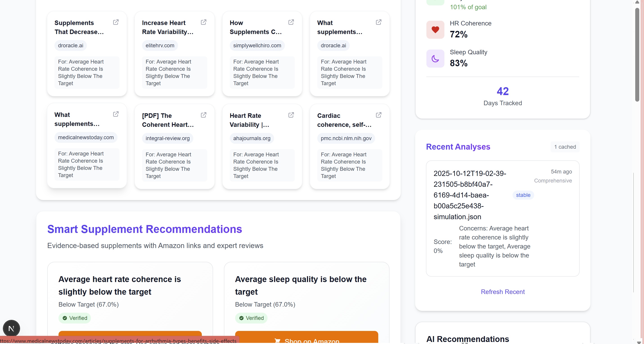Open external link icon on elitehrv.com card
644x344 pixels.
[203, 22]
